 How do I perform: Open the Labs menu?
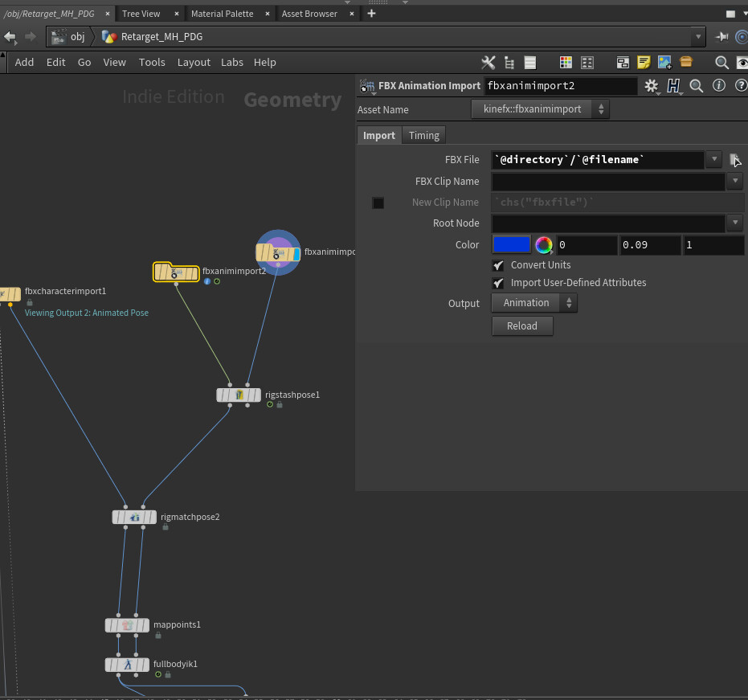pos(232,62)
